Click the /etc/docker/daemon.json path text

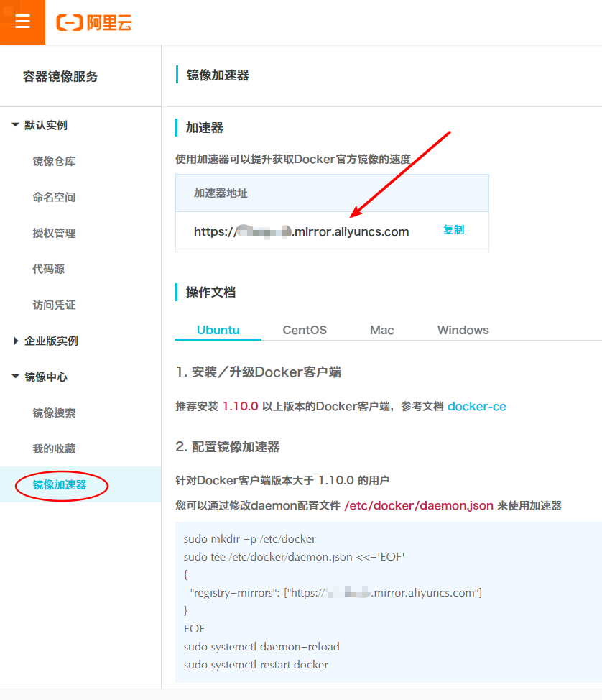(x=419, y=505)
